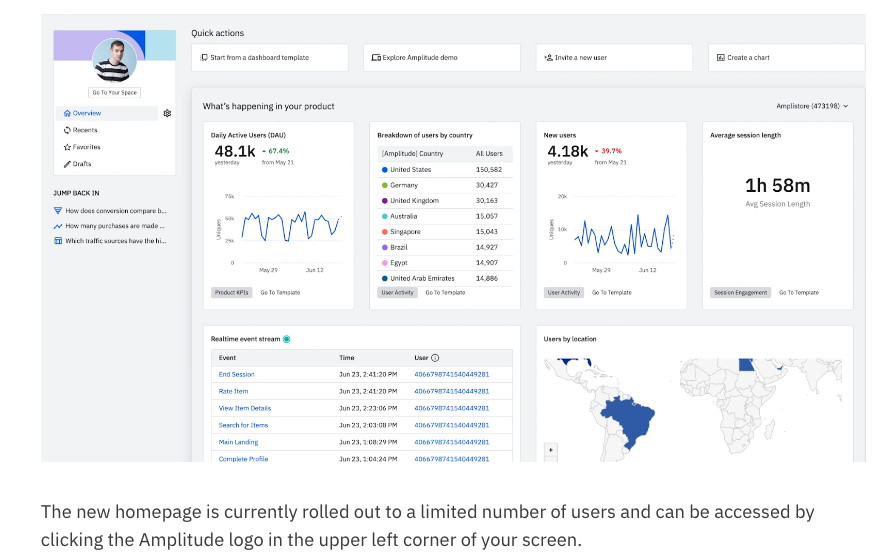Screen dimensions: 883x556
Task: Click the All Users column header
Action: tap(489, 153)
